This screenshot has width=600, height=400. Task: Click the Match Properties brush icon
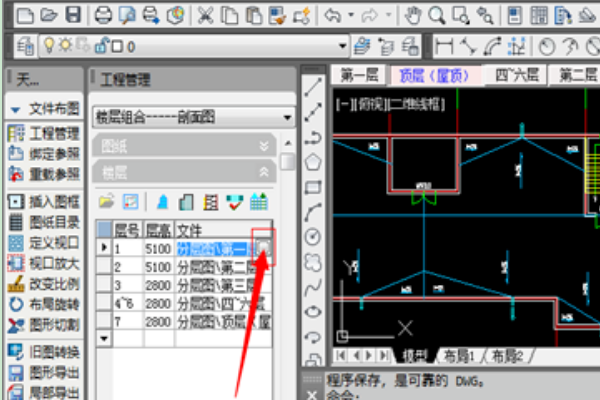point(278,16)
